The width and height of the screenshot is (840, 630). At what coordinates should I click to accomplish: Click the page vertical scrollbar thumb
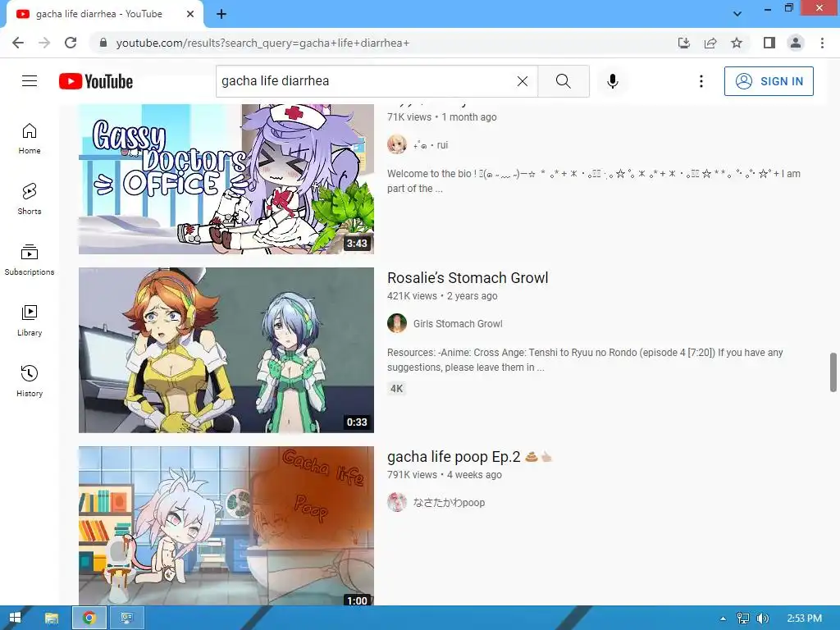click(x=833, y=372)
